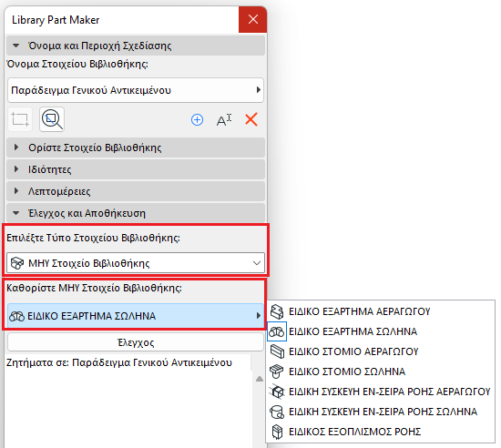The height and width of the screenshot is (448, 501).
Task: Click the issues list scroll up arrow
Action: 260,379
